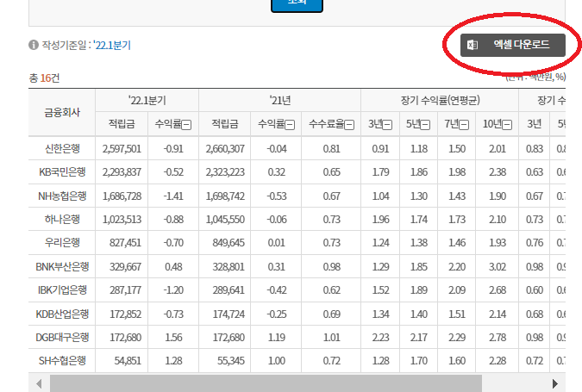Click the Excel download button
Viewport: 582px width, 392px height.
(x=512, y=46)
